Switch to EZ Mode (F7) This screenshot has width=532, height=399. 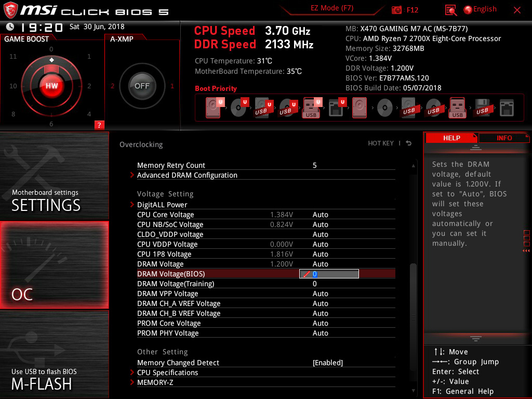tap(332, 8)
